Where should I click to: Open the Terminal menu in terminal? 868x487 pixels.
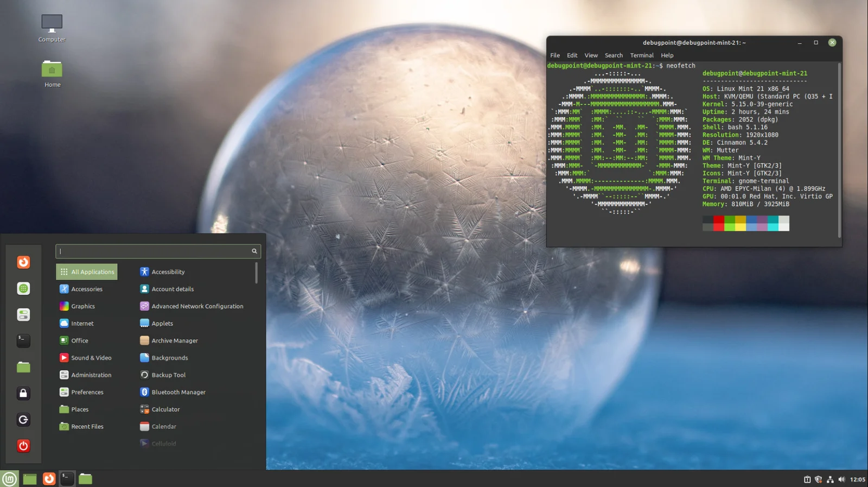(x=642, y=55)
